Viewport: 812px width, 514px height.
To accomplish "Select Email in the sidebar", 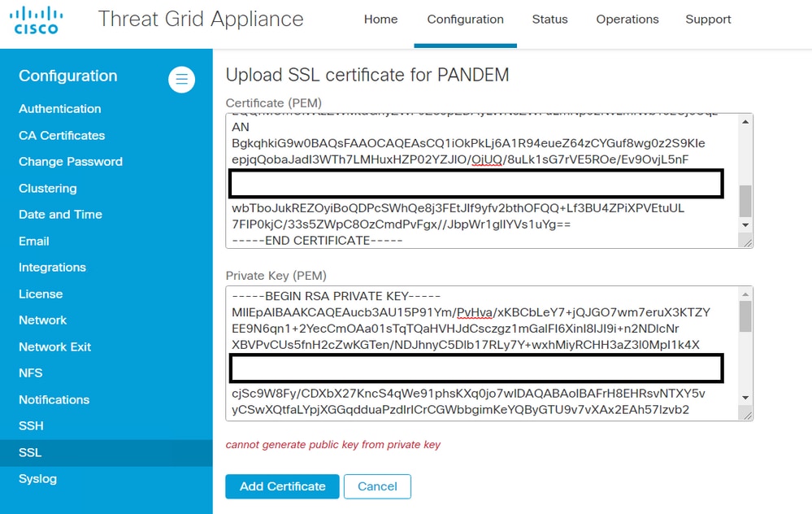I will (33, 241).
